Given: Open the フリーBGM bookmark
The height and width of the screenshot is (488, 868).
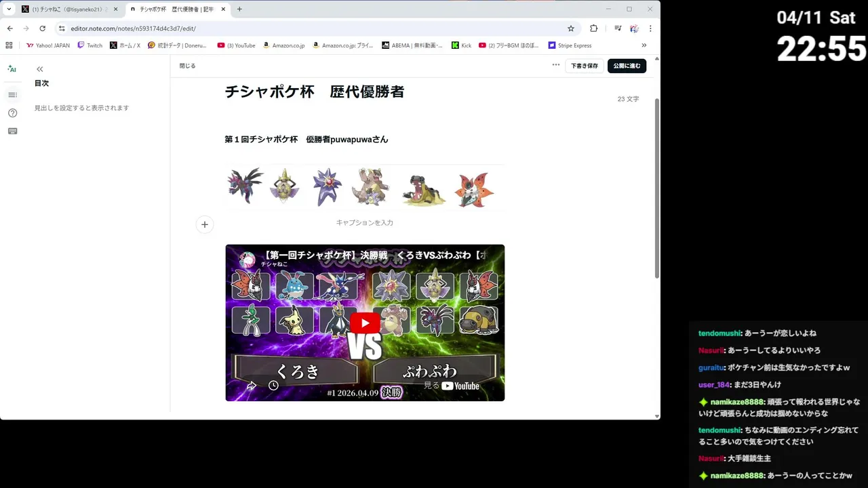Looking at the screenshot, I should [509, 45].
